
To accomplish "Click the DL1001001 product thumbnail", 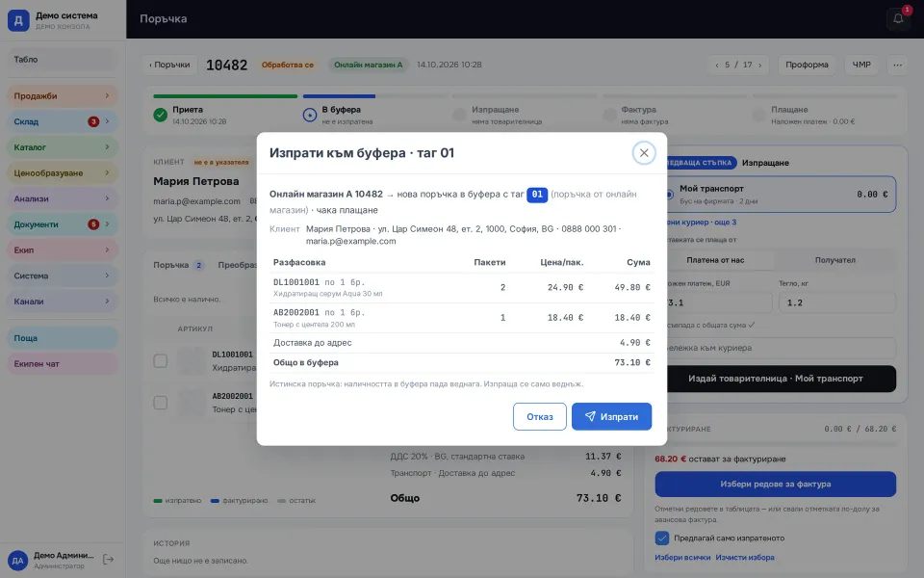I will tap(192, 361).
